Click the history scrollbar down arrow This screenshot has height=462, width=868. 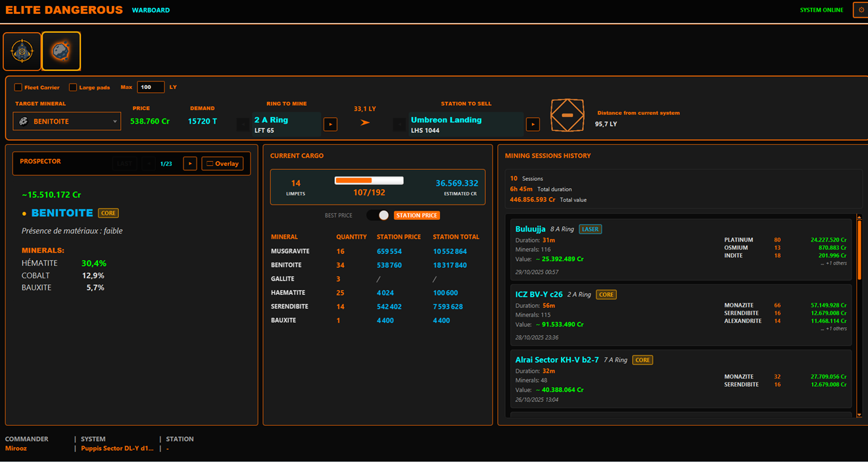(x=859, y=415)
